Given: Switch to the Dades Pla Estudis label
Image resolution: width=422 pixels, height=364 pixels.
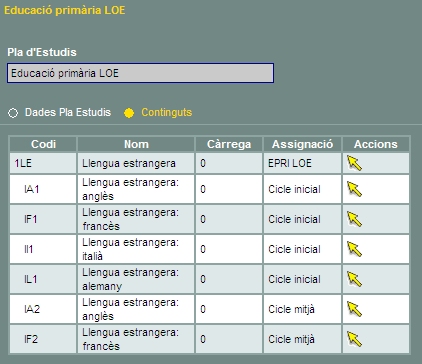Looking at the screenshot, I should 68,112.
